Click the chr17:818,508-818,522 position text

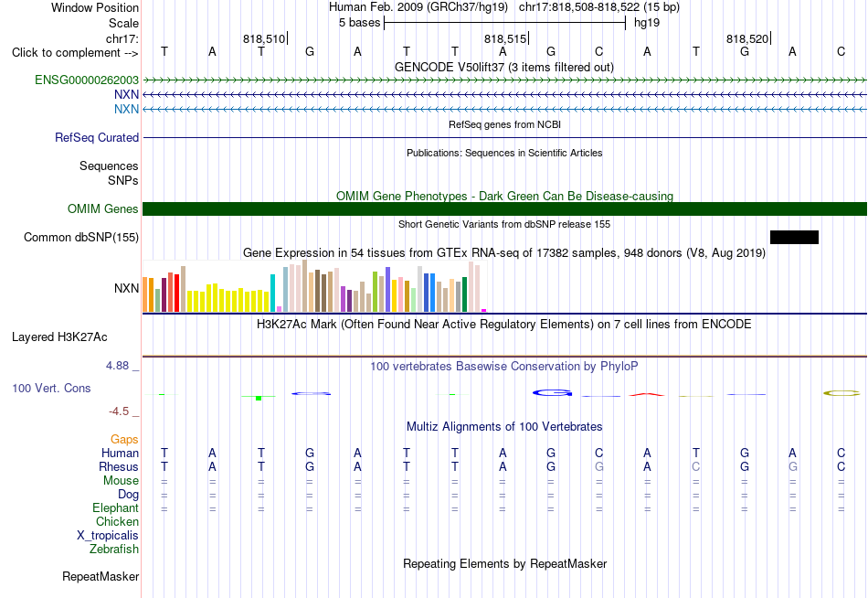point(599,7)
